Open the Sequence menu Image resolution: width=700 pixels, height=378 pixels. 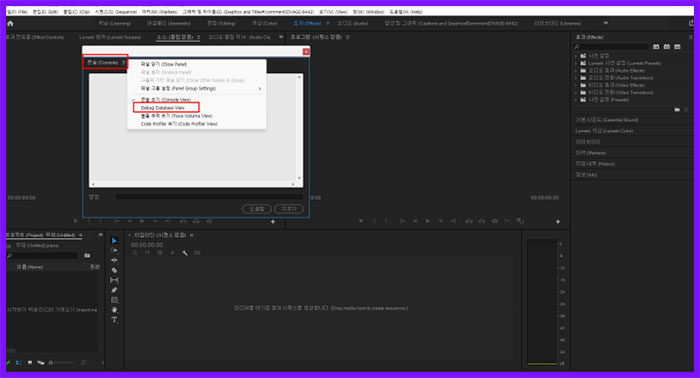click(116, 12)
